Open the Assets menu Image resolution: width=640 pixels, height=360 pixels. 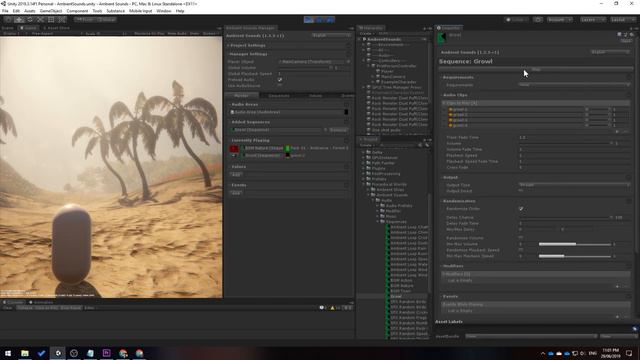29,11
